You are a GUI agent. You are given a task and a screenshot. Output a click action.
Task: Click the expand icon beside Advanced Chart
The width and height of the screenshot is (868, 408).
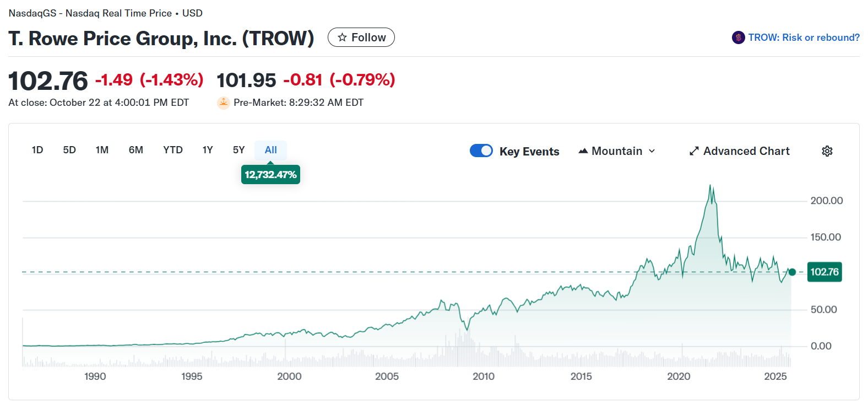[x=693, y=151]
